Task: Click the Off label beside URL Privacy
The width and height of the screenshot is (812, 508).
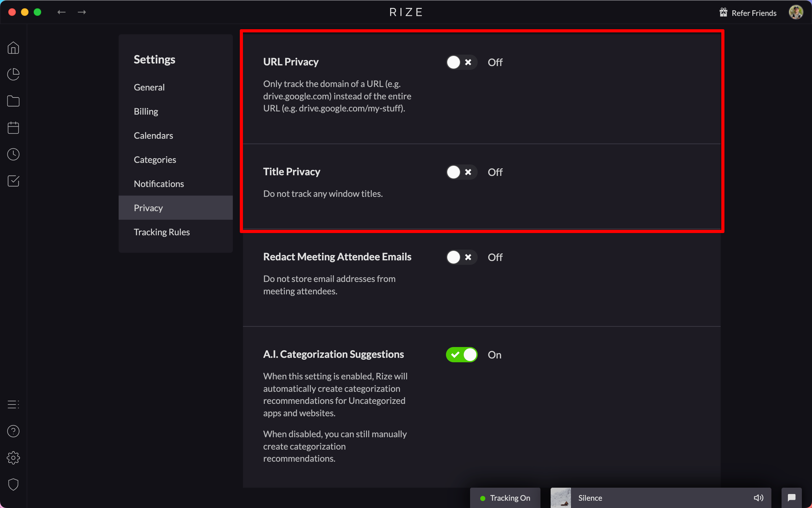Action: tap(495, 62)
